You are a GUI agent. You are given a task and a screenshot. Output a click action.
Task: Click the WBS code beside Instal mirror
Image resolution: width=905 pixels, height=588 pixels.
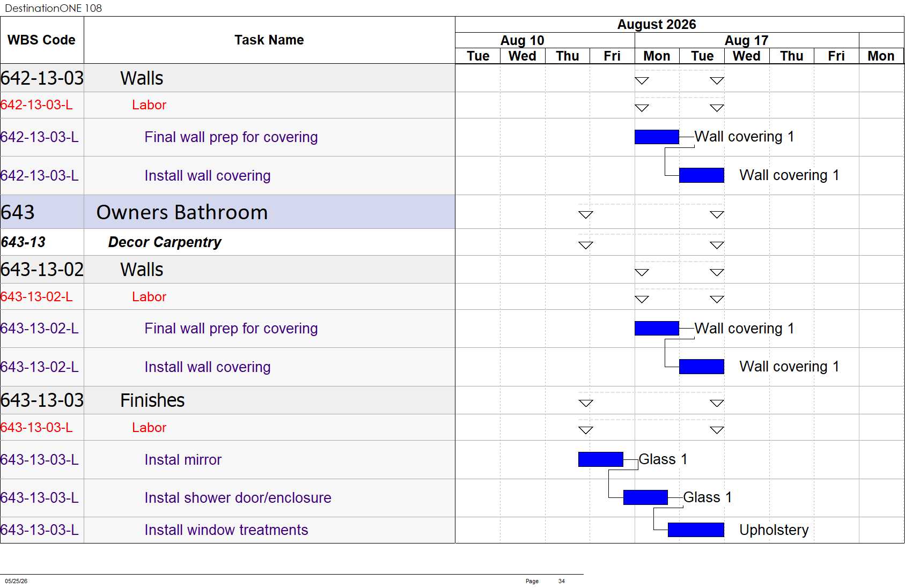[40, 460]
